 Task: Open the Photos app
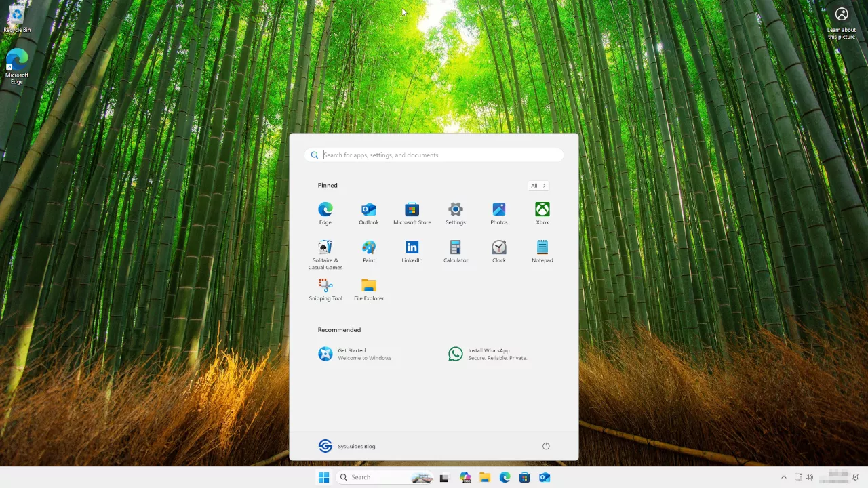tap(498, 209)
